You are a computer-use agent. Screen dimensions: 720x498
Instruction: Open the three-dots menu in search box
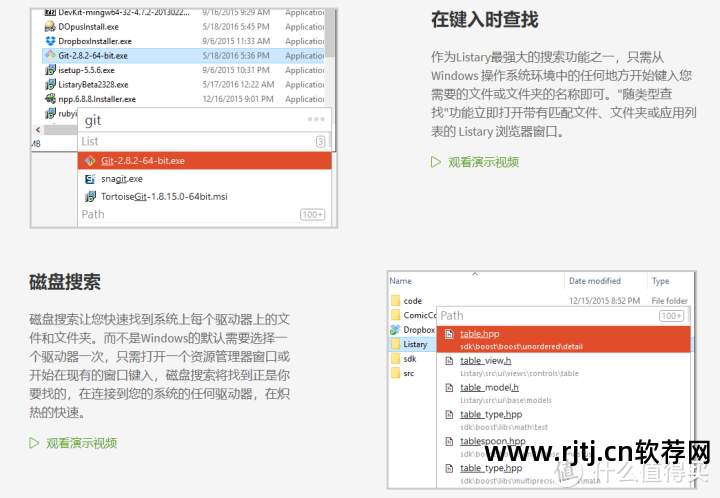[316, 119]
